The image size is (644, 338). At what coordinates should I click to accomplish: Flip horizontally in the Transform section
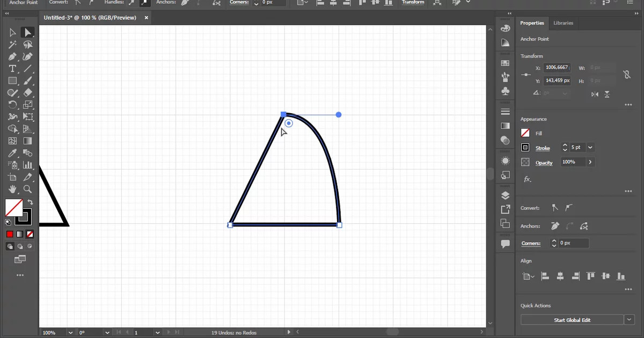[x=595, y=94]
